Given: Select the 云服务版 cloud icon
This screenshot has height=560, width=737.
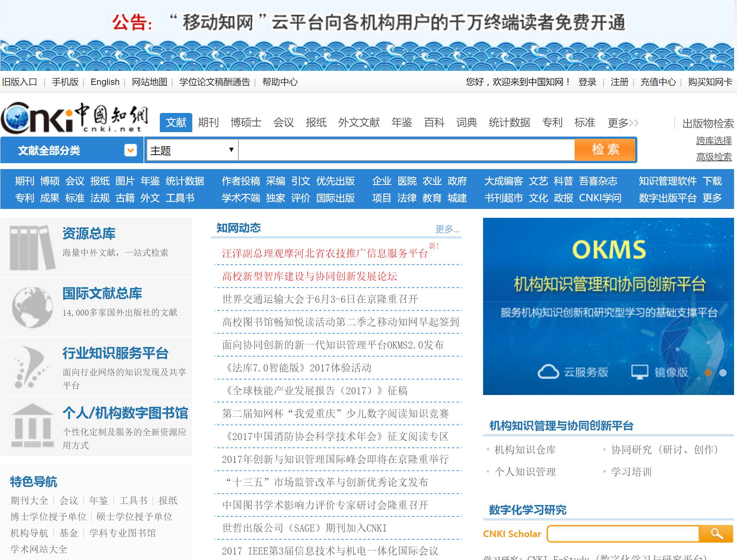Looking at the screenshot, I should click(x=548, y=372).
